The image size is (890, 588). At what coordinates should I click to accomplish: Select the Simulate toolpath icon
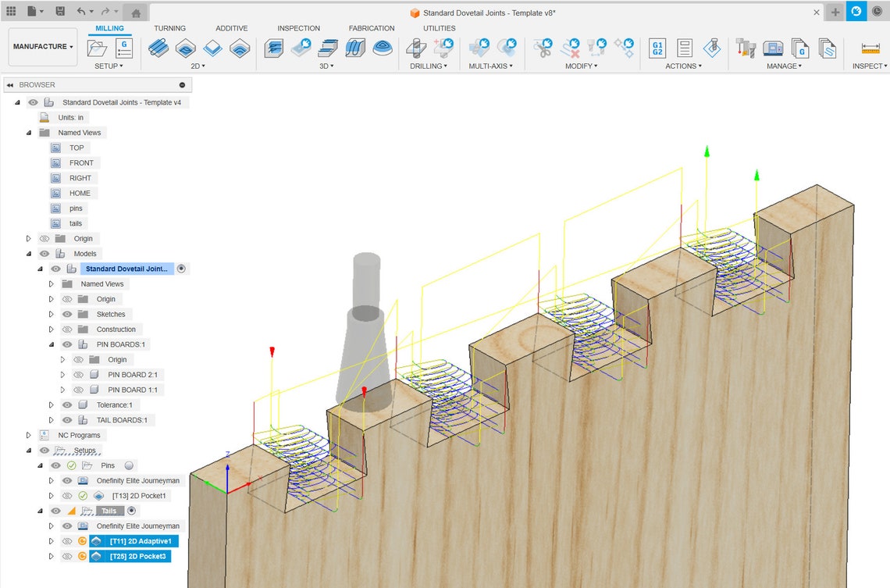[711, 49]
